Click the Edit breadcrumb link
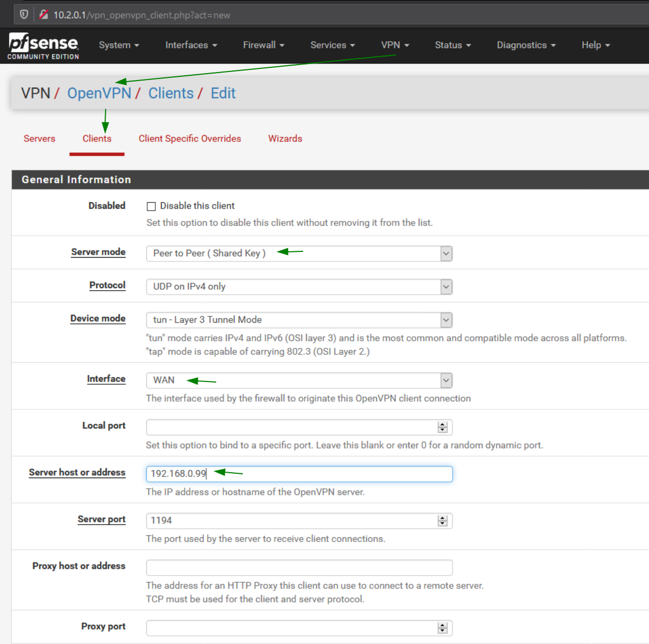Image resolution: width=649 pixels, height=644 pixels. (x=223, y=93)
